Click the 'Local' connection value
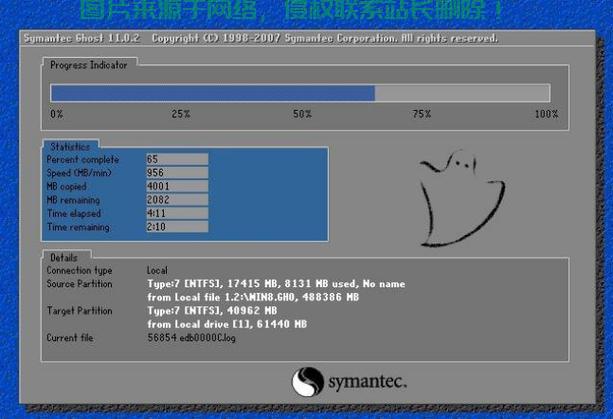613x419 pixels. coord(157,270)
